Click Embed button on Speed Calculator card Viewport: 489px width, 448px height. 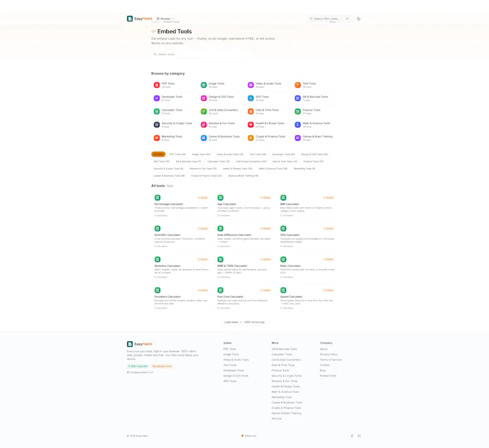point(329,290)
